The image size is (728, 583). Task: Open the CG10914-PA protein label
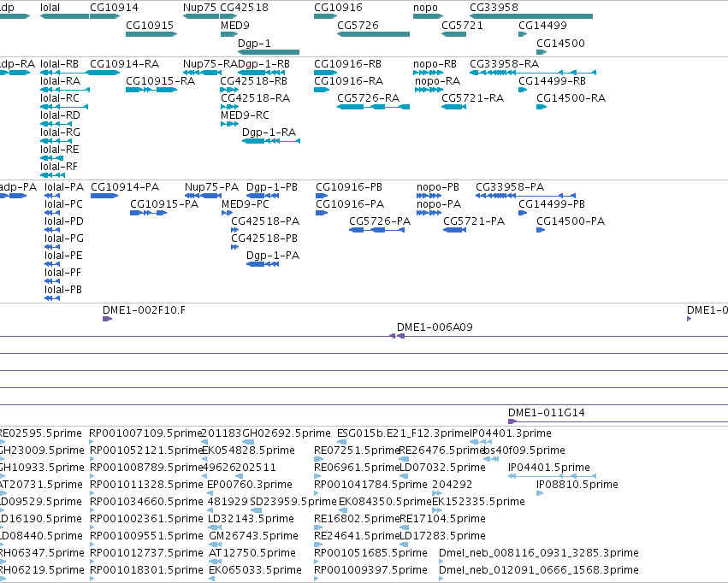[x=125, y=187]
